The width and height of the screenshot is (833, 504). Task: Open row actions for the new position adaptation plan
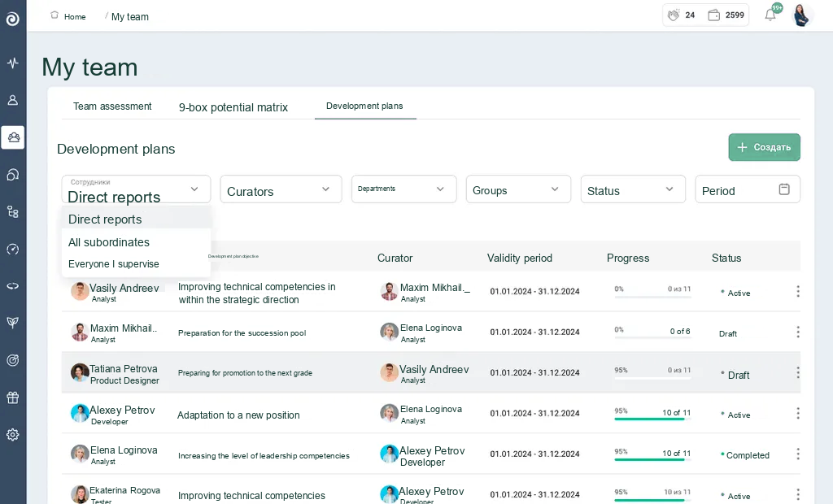point(798,413)
